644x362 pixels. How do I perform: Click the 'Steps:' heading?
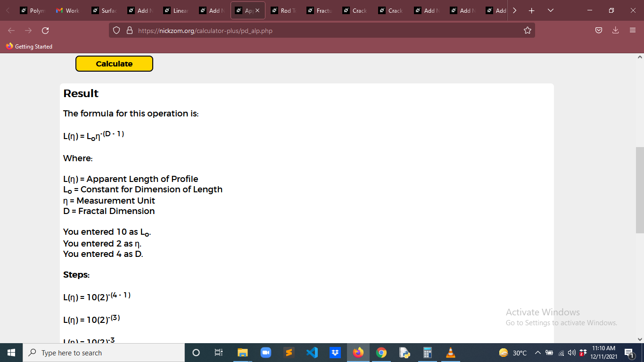[x=76, y=275]
